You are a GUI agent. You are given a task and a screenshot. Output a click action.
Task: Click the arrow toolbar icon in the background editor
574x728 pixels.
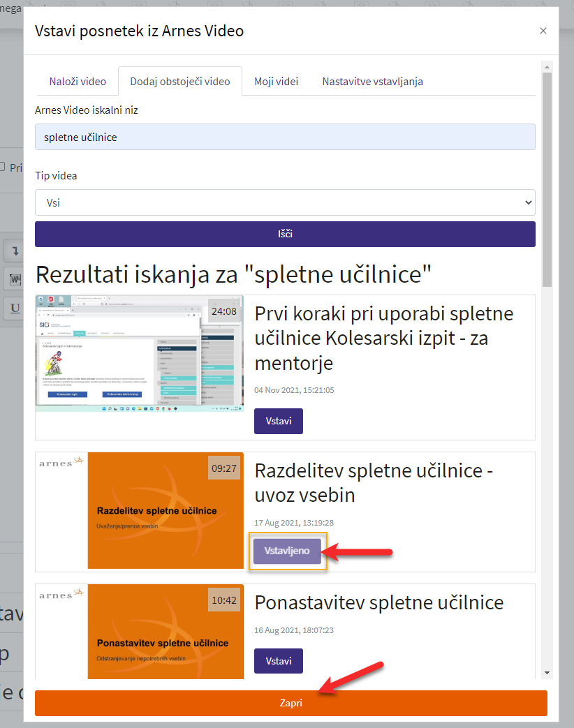[15, 251]
